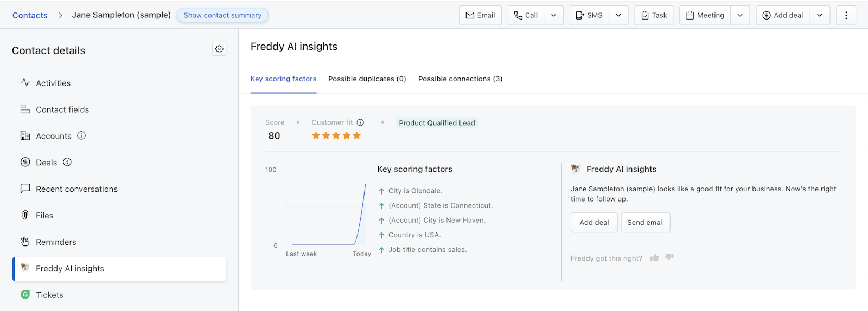Image resolution: width=868 pixels, height=311 pixels.
Task: Click the Deals info icon in sidebar
Action: click(67, 162)
